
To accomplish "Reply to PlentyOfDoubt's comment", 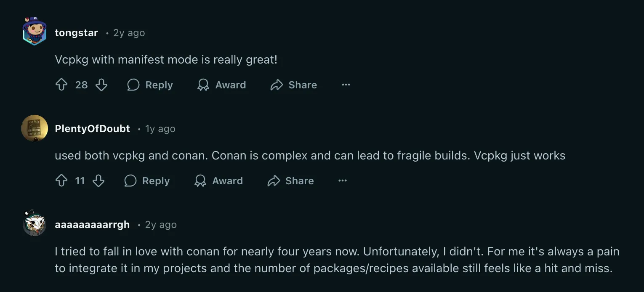I will 147,181.
